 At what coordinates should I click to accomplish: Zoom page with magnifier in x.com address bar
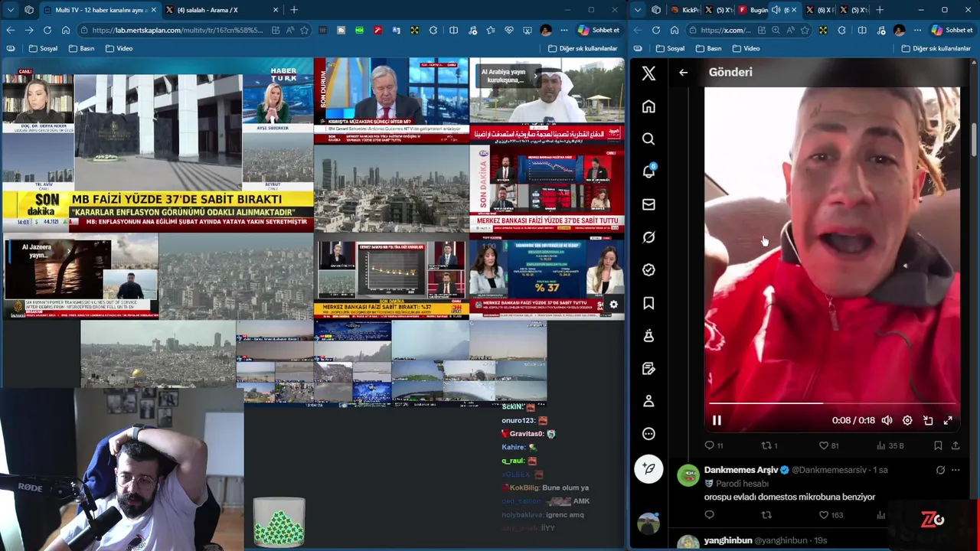click(776, 30)
